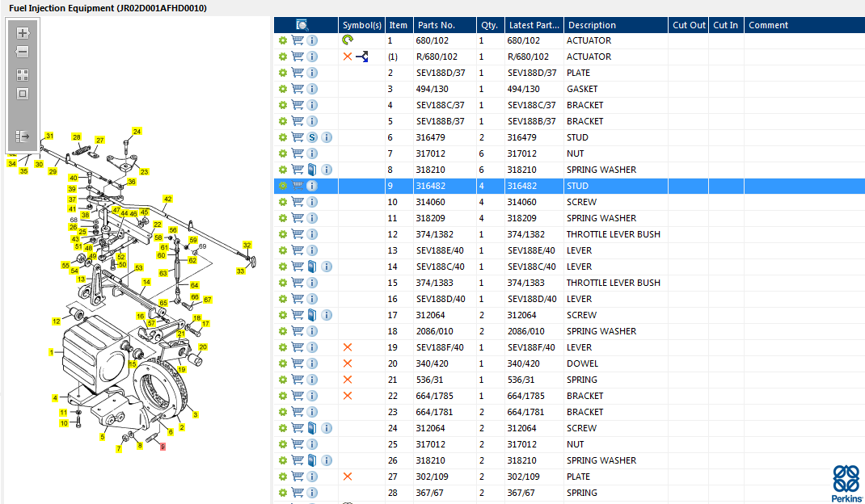The image size is (865, 504).
Task: Click gear icon for BRACKET 664/1781
Action: tap(282, 412)
